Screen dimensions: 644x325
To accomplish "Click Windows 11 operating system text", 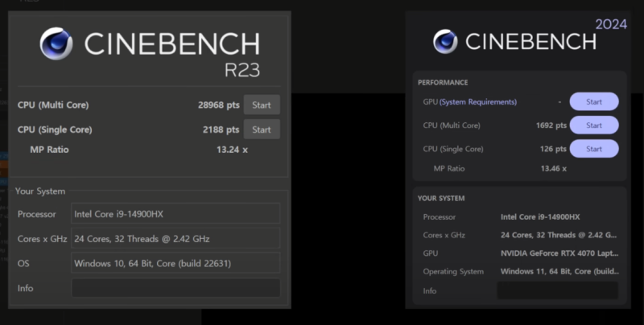I will coord(559,271).
